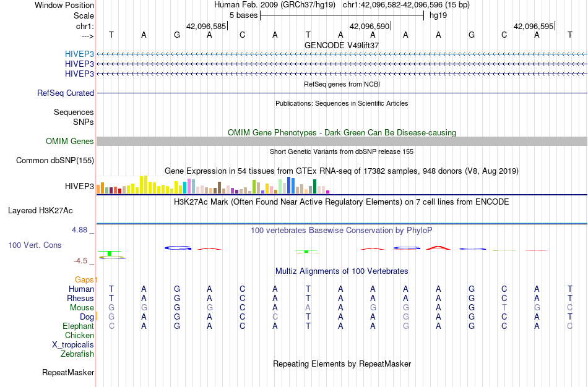
Task: Click 100 vertebrates Basewise Conservation by PhyloP title
Action: (x=342, y=231)
